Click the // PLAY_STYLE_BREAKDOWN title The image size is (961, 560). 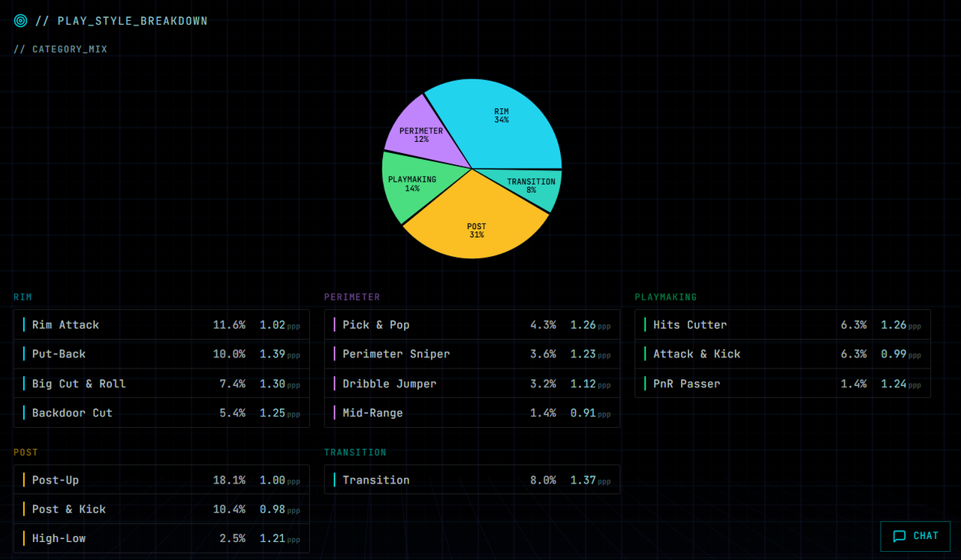(122, 21)
